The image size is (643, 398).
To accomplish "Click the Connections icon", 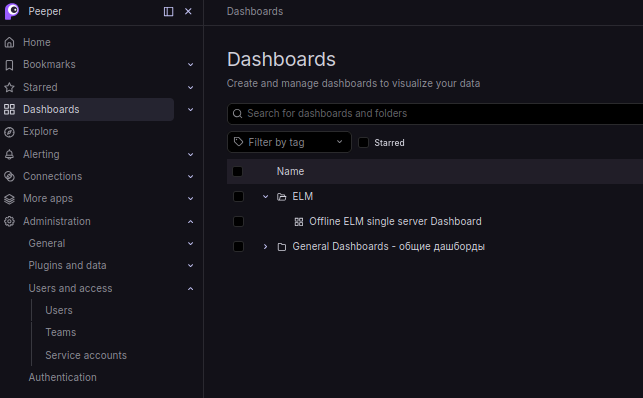I will click(9, 176).
